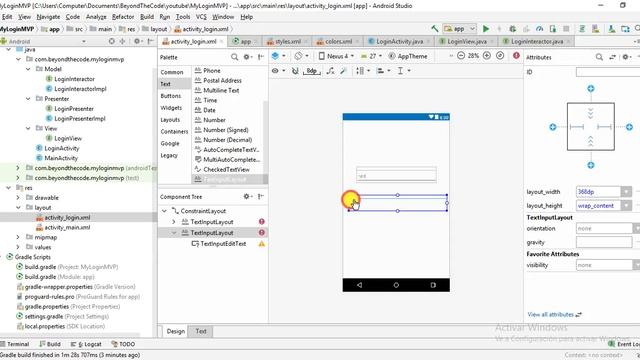
Task: Open the Build menu
Action: click(147, 17)
